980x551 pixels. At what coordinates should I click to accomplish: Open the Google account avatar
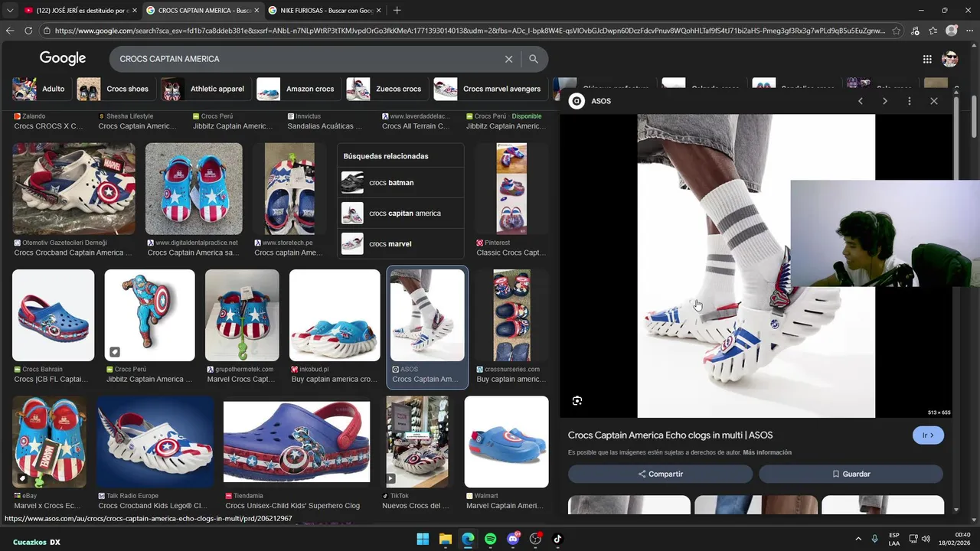tap(950, 59)
